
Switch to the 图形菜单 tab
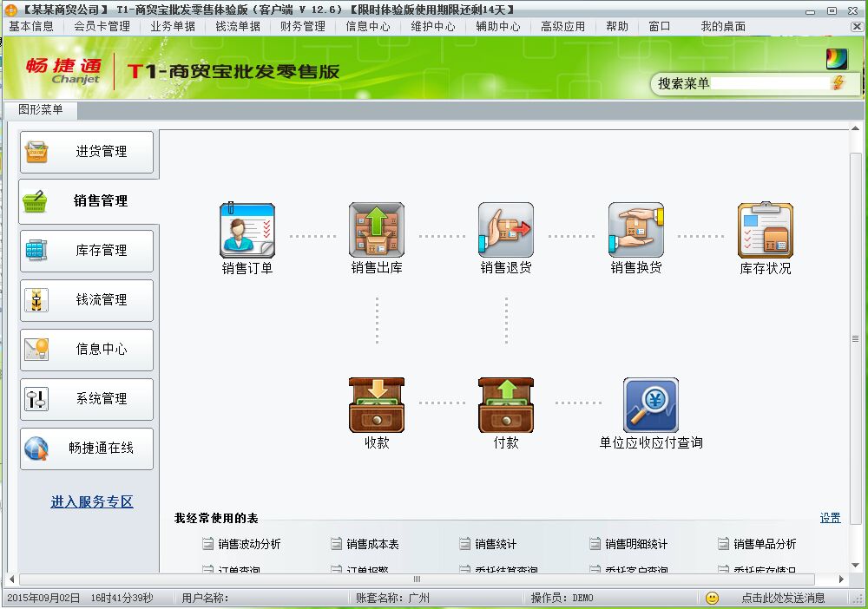click(41, 109)
